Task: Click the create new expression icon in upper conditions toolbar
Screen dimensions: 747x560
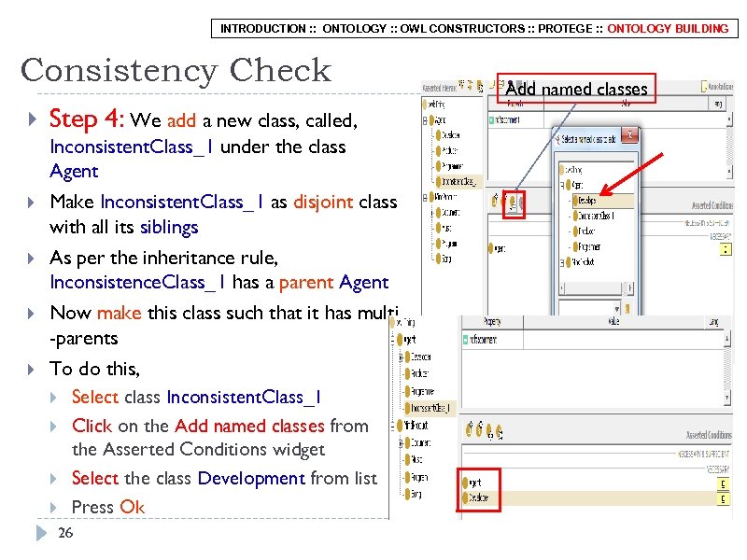Action: click(x=496, y=201)
